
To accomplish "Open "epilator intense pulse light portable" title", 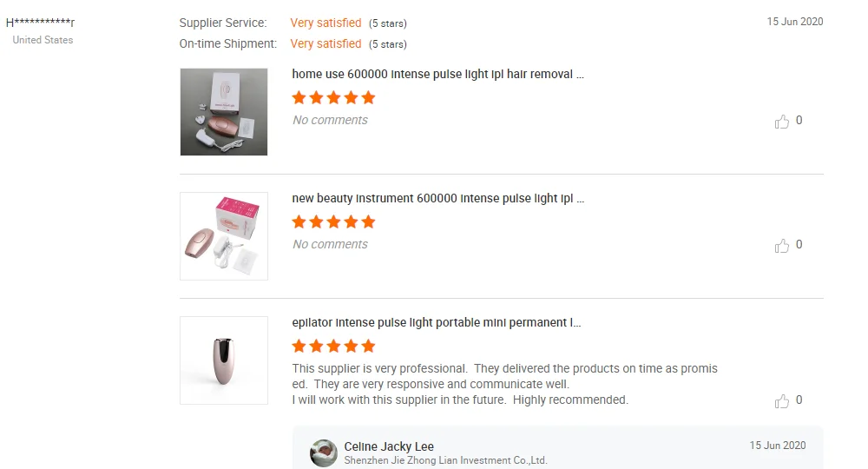I will [x=437, y=322].
